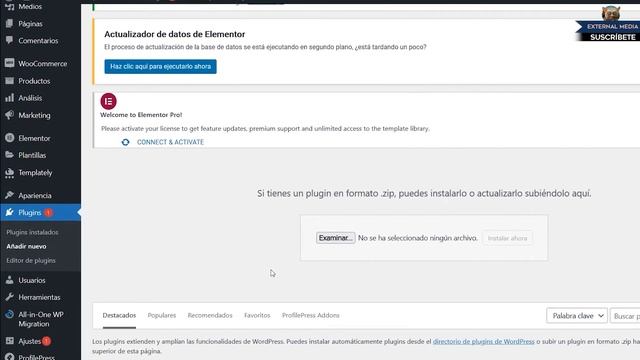Click Haz clic aquí para ejecutarlo ahora
The width and height of the screenshot is (640, 360).
pyautogui.click(x=160, y=67)
